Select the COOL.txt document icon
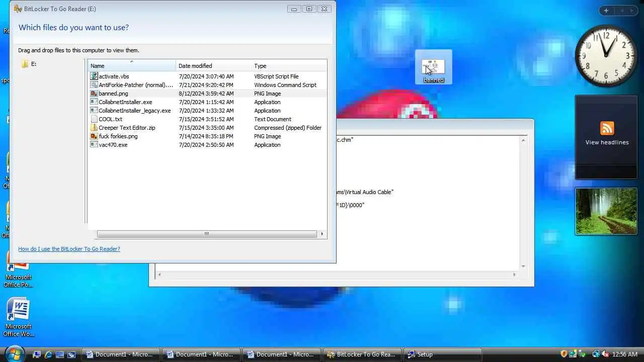The image size is (644, 362). [94, 119]
